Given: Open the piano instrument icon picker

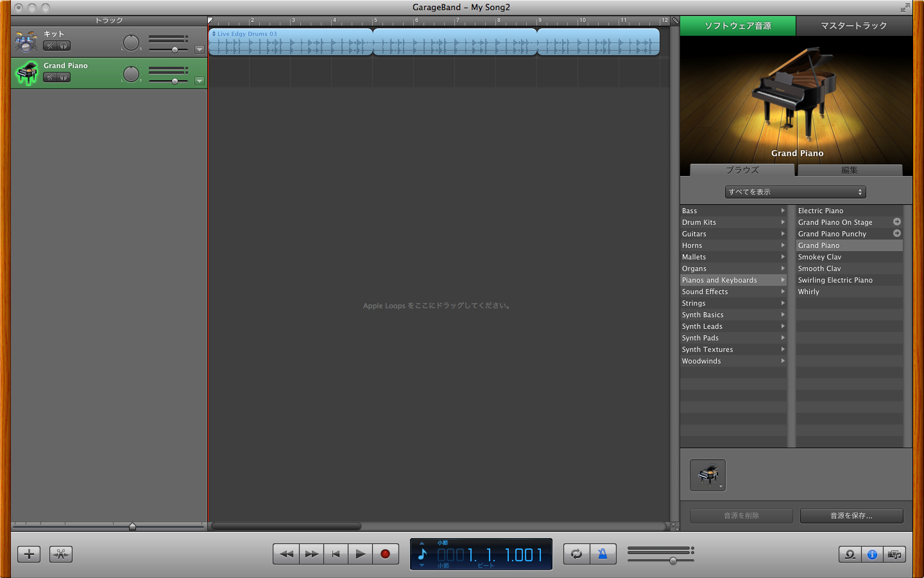Looking at the screenshot, I should pos(708,475).
